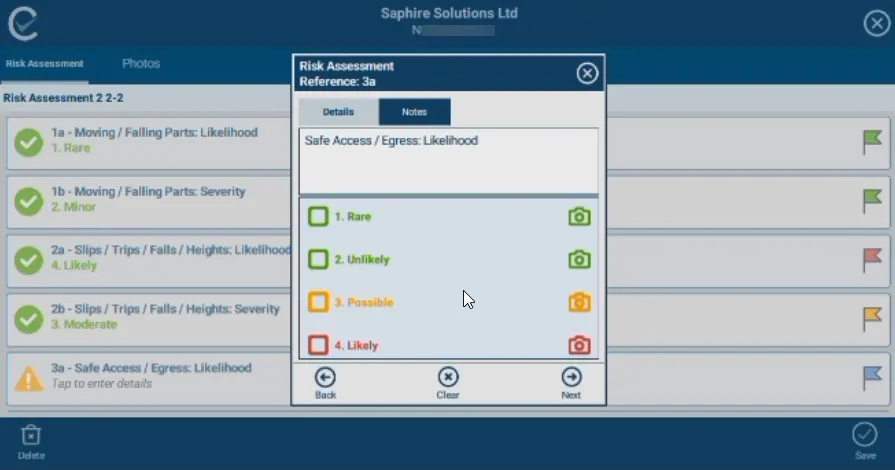Click the camera icon beside Unlikely

coord(579,259)
